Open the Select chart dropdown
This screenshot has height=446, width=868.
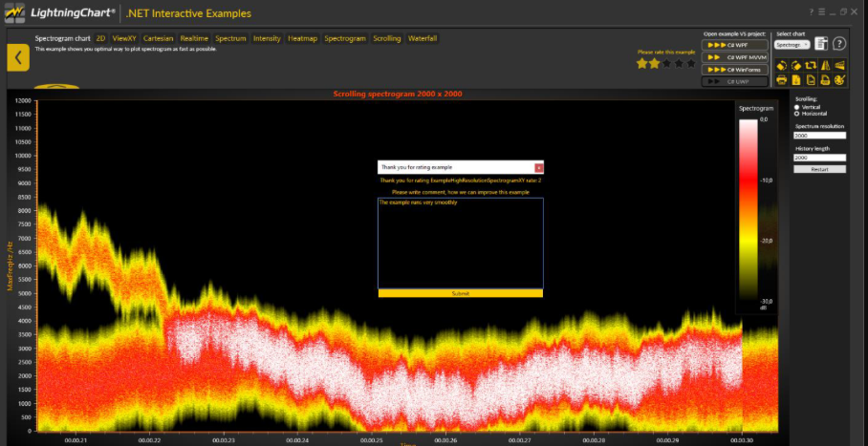pos(792,44)
